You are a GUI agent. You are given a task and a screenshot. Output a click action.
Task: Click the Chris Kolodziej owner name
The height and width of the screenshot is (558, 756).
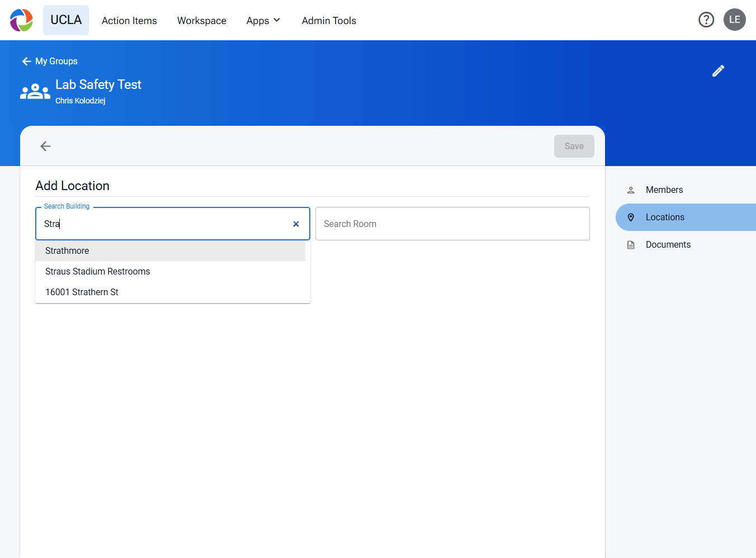81,101
